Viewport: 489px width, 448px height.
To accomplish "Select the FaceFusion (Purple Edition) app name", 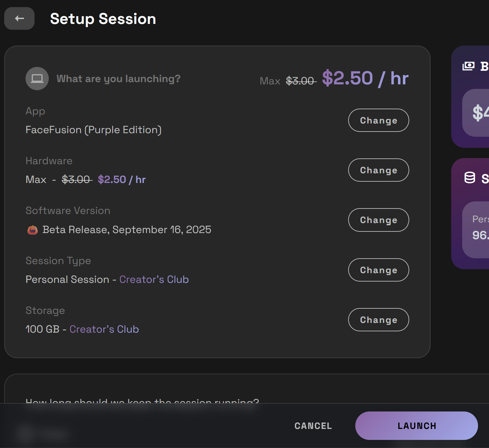I will pos(93,130).
